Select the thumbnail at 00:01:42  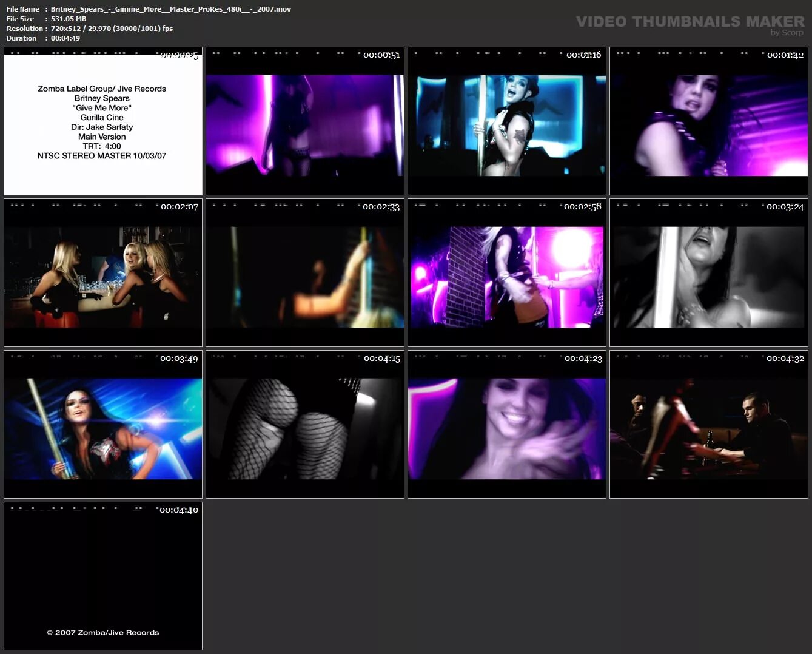coord(709,121)
